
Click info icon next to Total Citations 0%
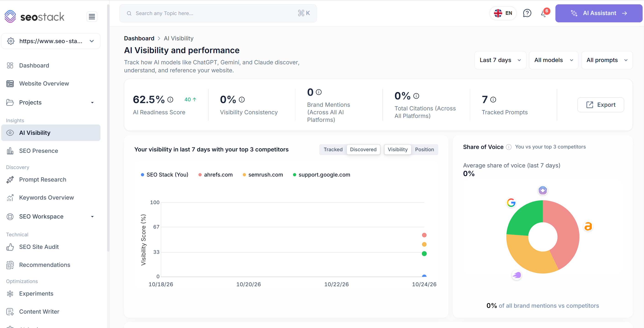point(416,96)
